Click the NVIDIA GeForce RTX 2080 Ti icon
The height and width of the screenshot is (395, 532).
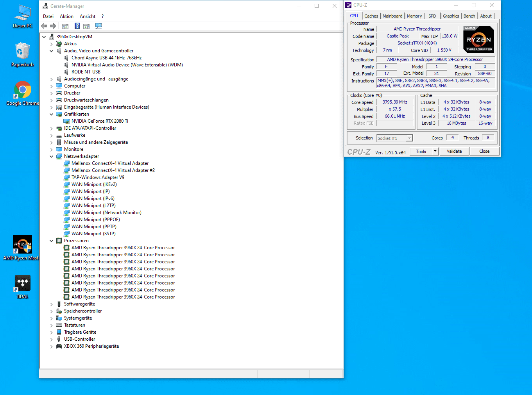pos(67,121)
